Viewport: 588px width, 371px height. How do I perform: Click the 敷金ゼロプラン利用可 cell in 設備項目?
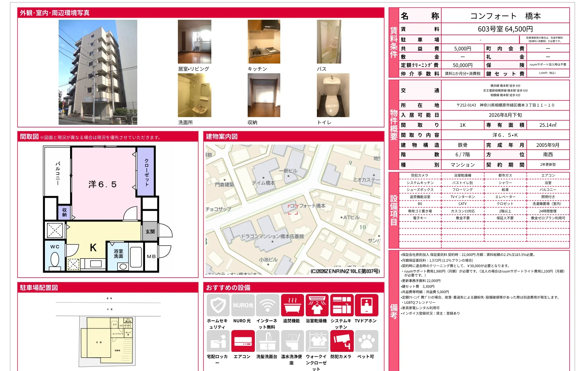coord(548,218)
